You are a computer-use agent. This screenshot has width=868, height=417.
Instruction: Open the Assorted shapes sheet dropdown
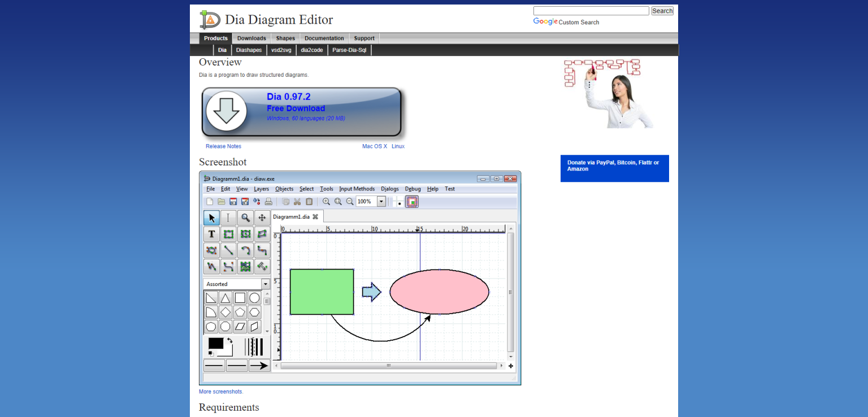tap(265, 284)
